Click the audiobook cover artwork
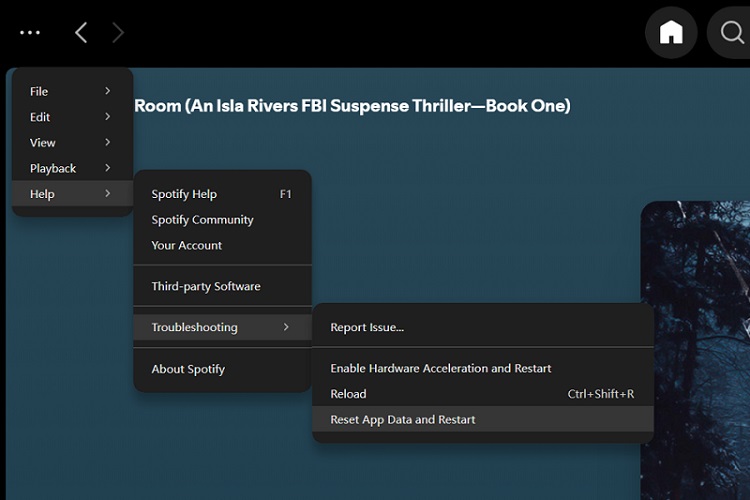750x500 pixels. [695, 350]
